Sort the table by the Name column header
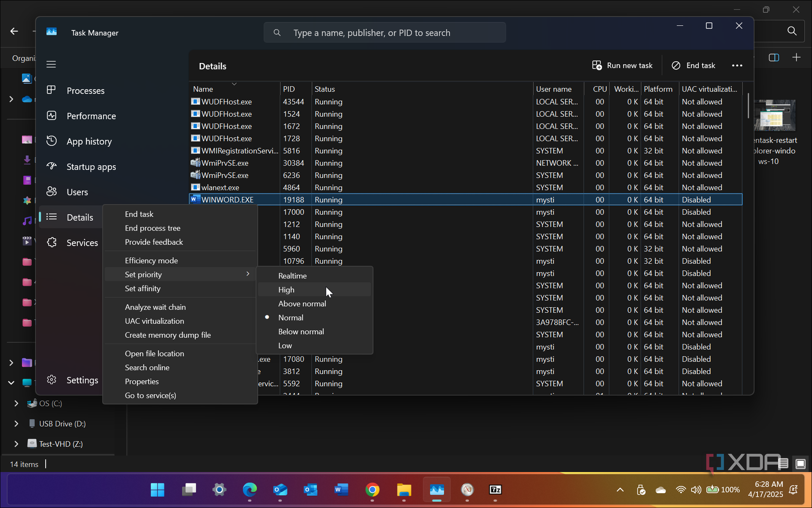 pos(234,89)
